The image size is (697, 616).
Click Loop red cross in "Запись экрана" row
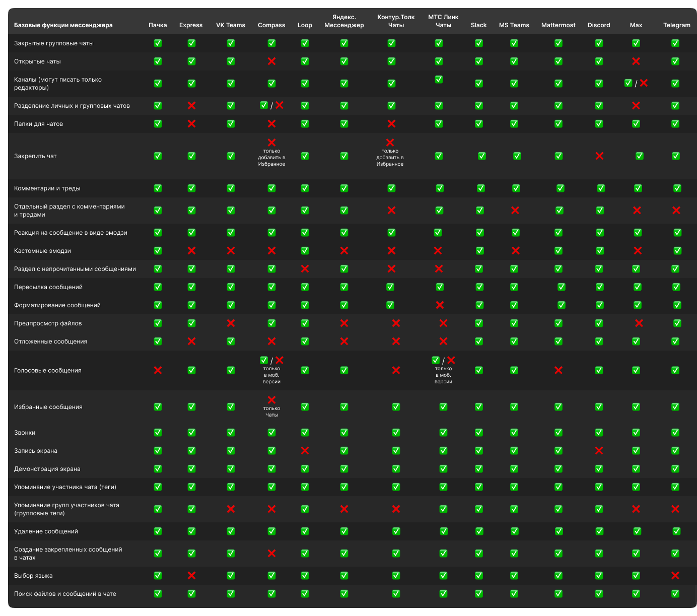point(305,451)
